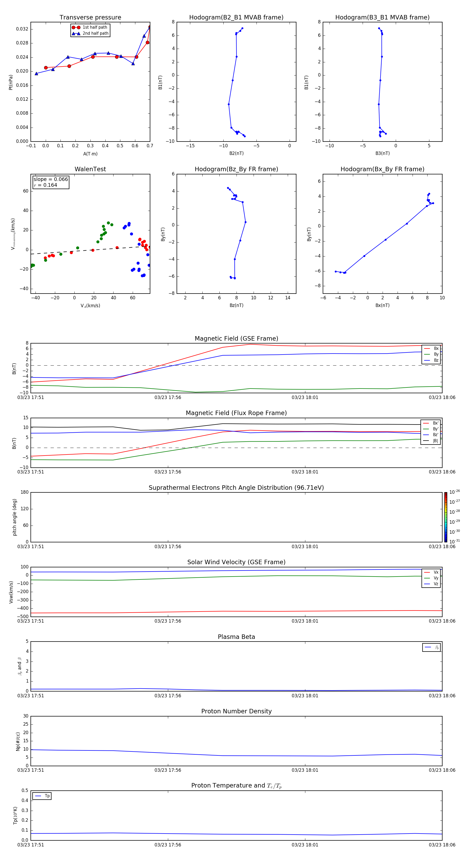Select the "1st half path" legend entry

pos(90,27)
